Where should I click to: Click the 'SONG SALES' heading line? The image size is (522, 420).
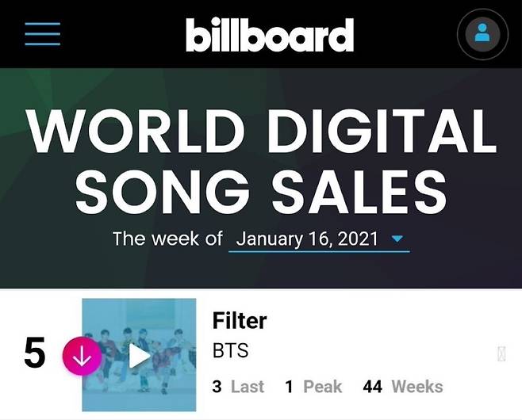point(261,191)
